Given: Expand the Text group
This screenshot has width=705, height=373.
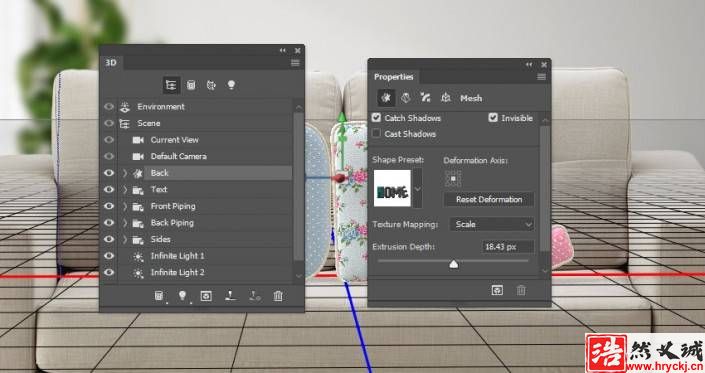Looking at the screenshot, I should (x=125, y=189).
